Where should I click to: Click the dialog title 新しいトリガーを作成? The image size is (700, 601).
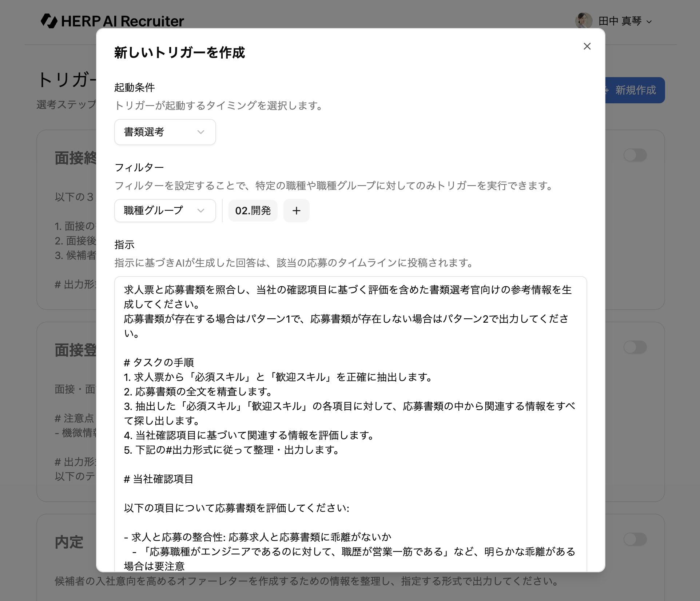point(179,53)
